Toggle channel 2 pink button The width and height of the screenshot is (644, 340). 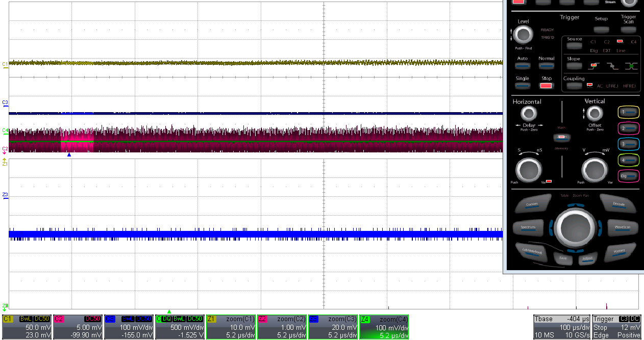coord(629,128)
